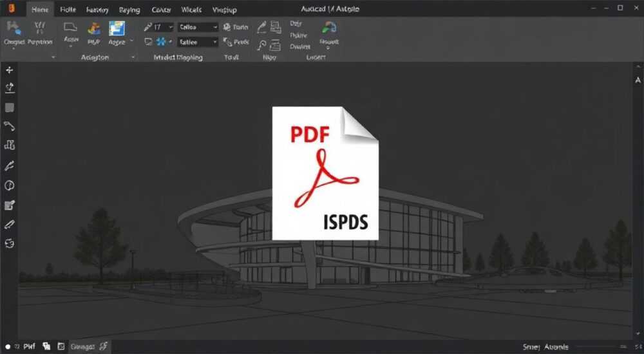644x354 pixels.
Task: Click the PDF file icon in the canvas
Action: 325,173
